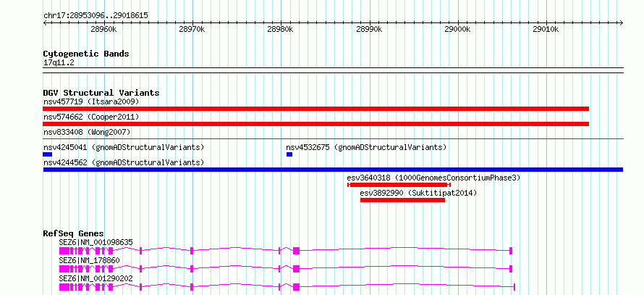Open nsv574662 (Cooper2011) label
The width and height of the screenshot is (644, 295).
click(92, 117)
